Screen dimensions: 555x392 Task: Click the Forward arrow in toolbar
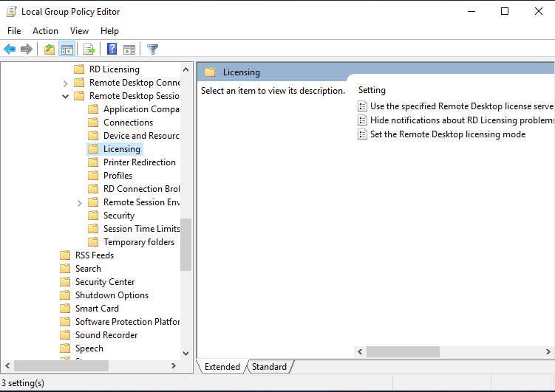tap(27, 49)
